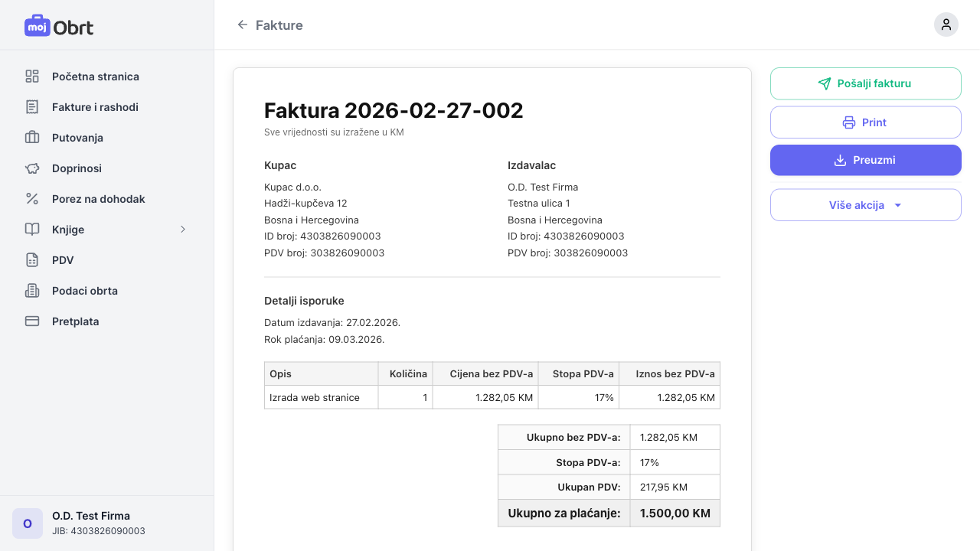Click the printer icon in Print button
980x551 pixels.
(x=849, y=122)
